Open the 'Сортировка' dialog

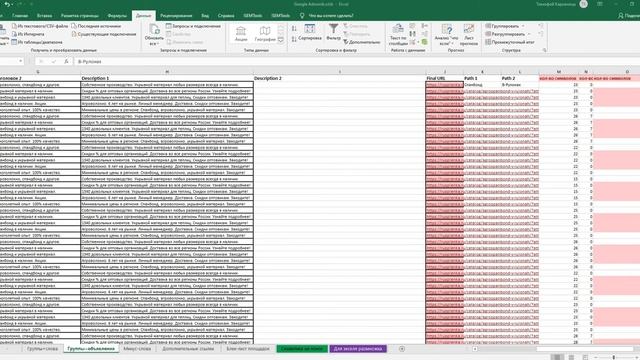point(310,32)
